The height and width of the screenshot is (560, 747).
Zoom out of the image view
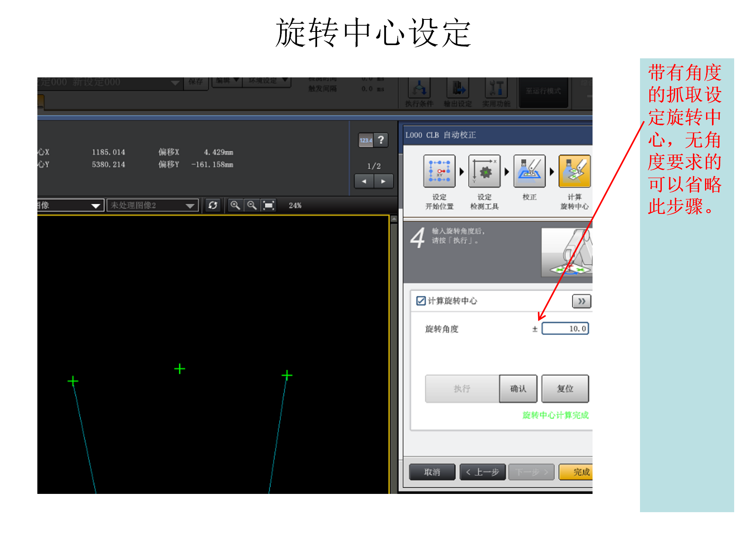pos(252,205)
